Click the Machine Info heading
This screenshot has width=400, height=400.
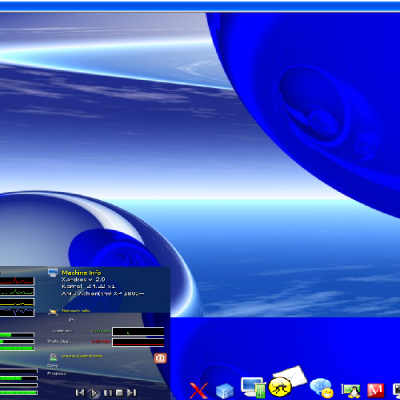pos(81,273)
